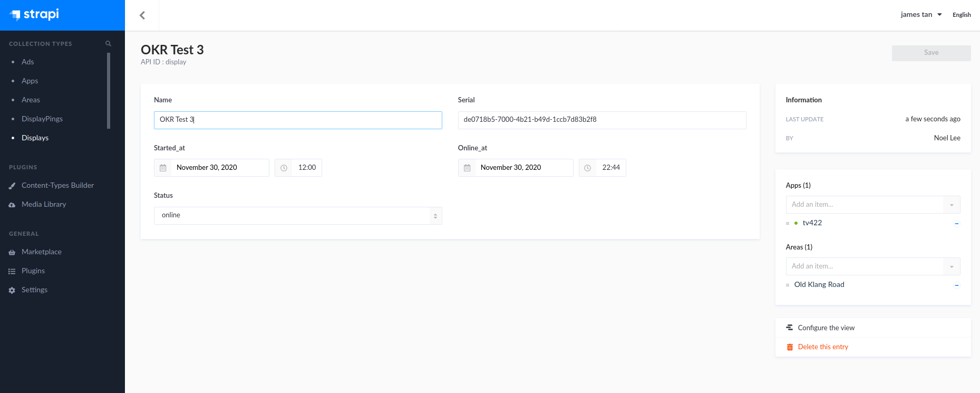This screenshot has width=980, height=393.
Task: Open the james tan user menu
Action: pyautogui.click(x=920, y=15)
